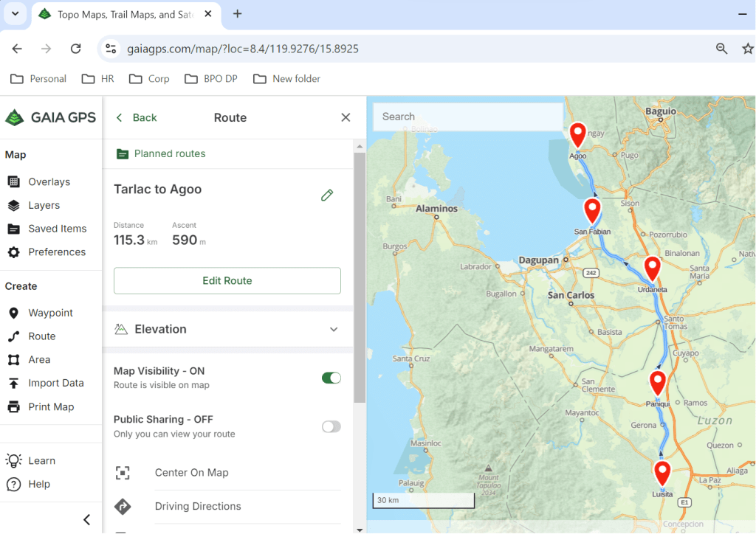Screen dimensions: 756x537
Task: Collapse the left sidebar with arrow
Action: pyautogui.click(x=86, y=519)
